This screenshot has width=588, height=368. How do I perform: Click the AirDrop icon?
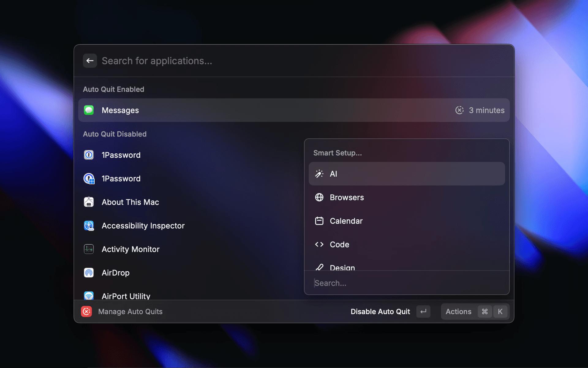89,273
